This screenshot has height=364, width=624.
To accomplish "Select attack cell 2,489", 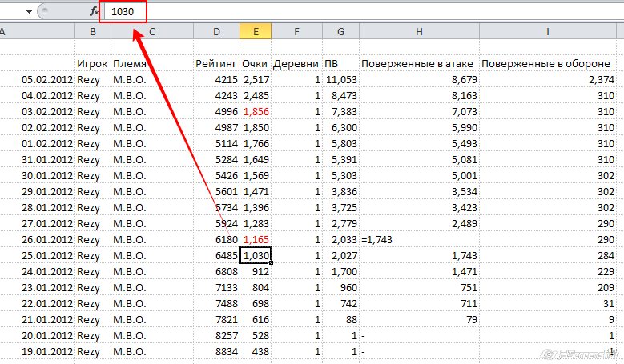I will pos(419,224).
